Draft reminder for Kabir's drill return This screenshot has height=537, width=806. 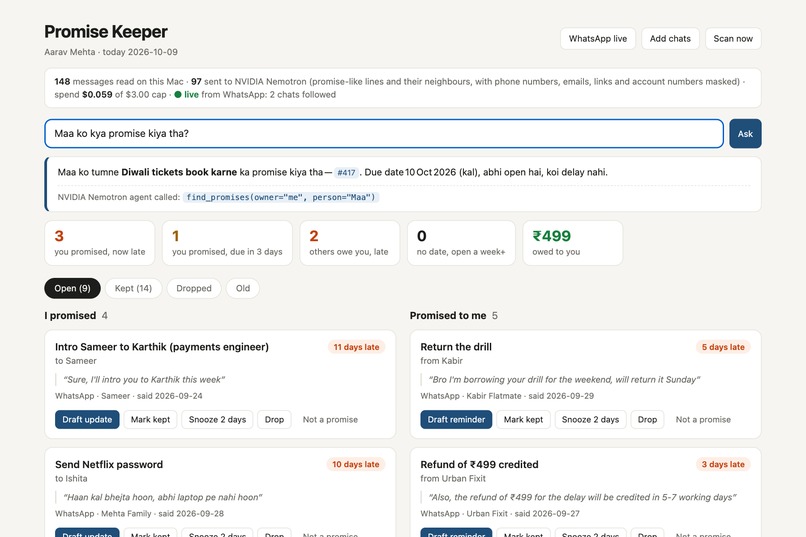[x=456, y=419]
